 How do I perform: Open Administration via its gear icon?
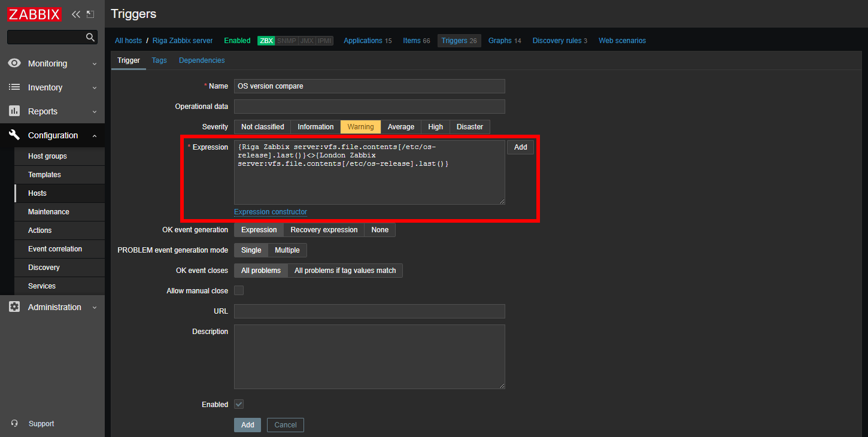click(x=14, y=306)
